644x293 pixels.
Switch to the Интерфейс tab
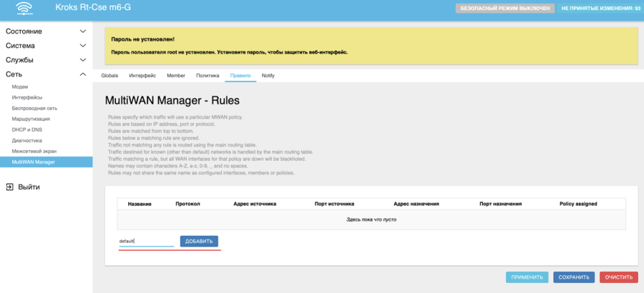tap(142, 75)
